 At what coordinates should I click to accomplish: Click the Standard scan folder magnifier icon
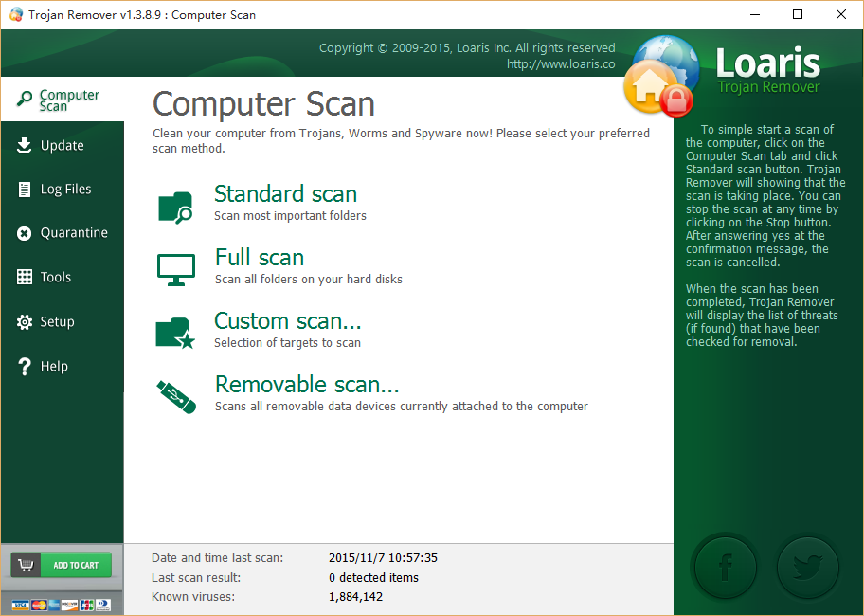(175, 208)
